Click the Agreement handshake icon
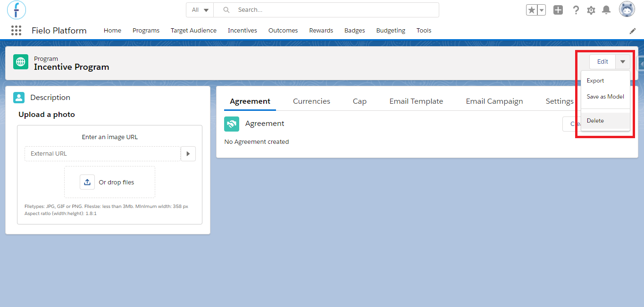Image resolution: width=644 pixels, height=307 pixels. click(232, 124)
